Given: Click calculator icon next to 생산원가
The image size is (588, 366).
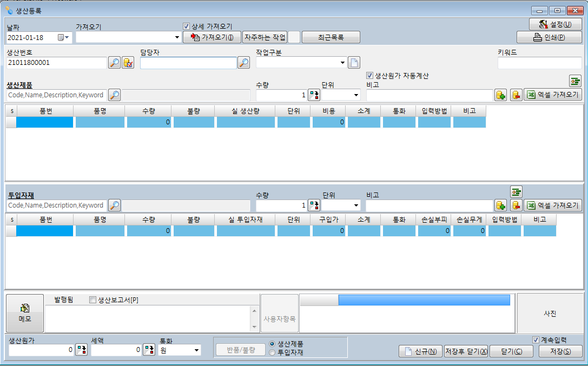Looking at the screenshot, I should pyautogui.click(x=81, y=350).
